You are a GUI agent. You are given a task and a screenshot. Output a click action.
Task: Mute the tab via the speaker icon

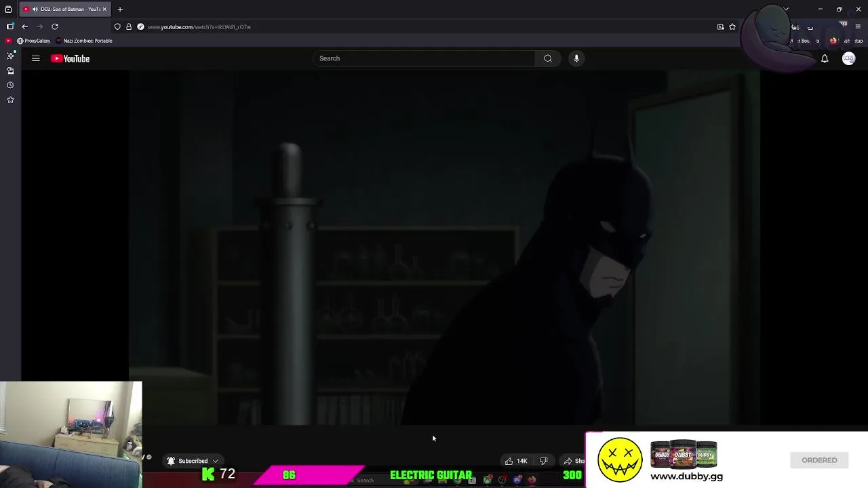(x=35, y=9)
